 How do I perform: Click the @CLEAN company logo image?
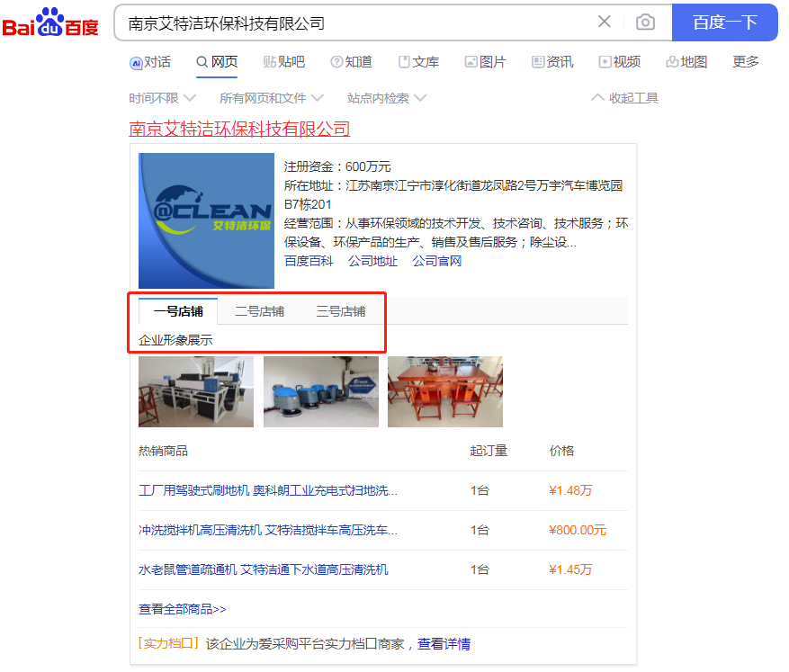click(x=206, y=220)
